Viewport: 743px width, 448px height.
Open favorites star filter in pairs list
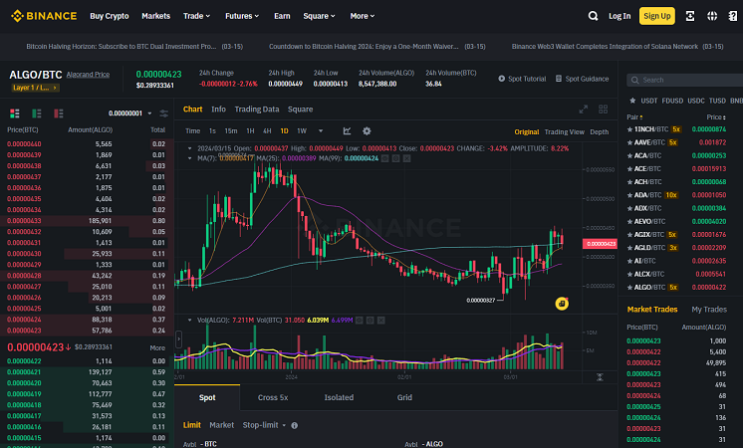(632, 101)
